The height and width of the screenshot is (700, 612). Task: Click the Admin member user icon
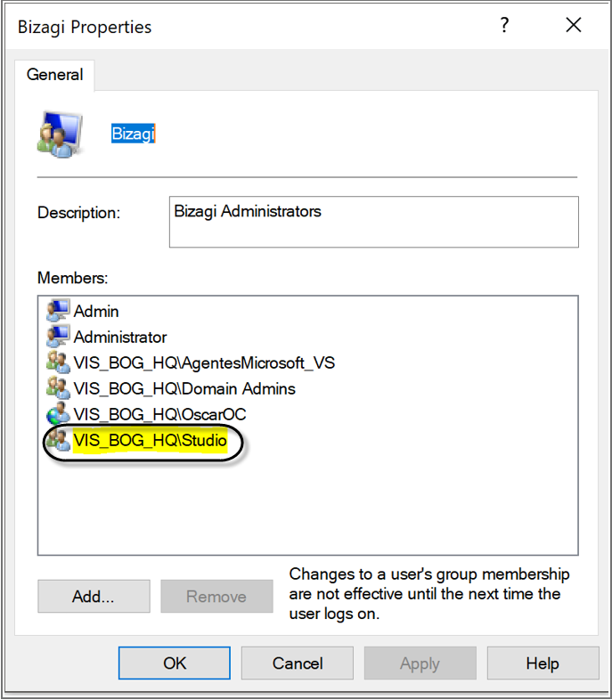pos(58,311)
